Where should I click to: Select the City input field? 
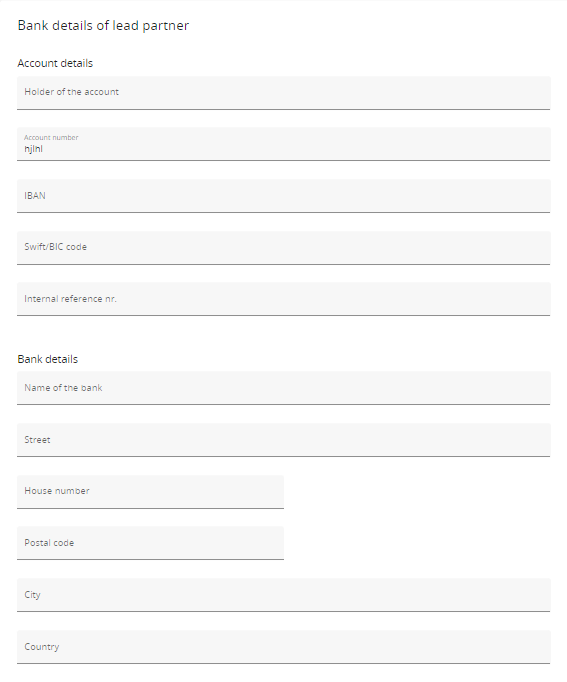pyautogui.click(x=284, y=595)
